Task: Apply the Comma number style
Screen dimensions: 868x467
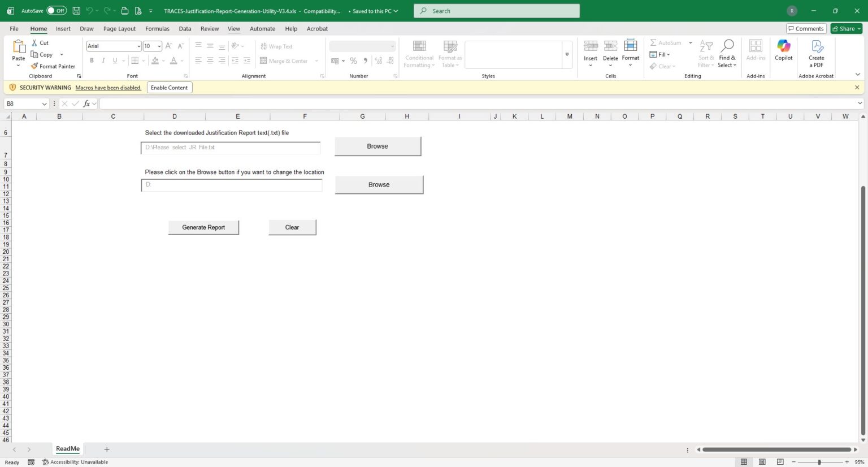Action: (364, 60)
